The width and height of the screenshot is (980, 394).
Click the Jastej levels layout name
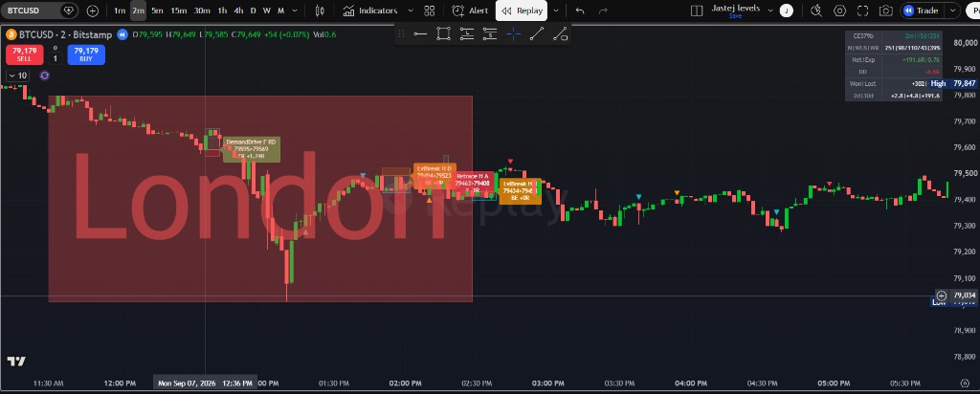click(x=736, y=8)
